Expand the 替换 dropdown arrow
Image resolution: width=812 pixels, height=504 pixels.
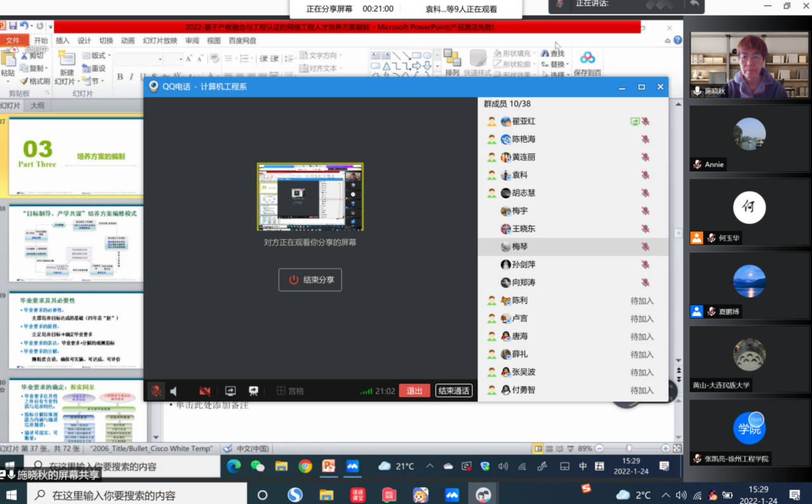(567, 65)
